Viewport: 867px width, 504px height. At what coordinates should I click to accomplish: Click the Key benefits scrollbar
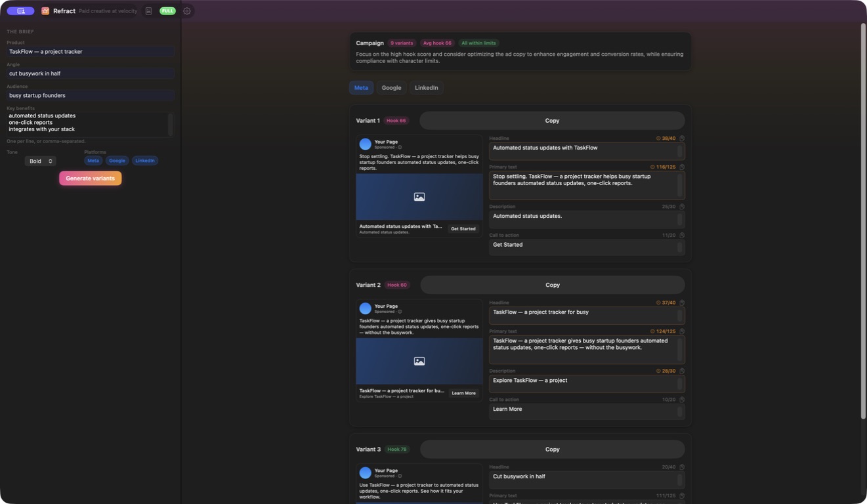point(171,124)
